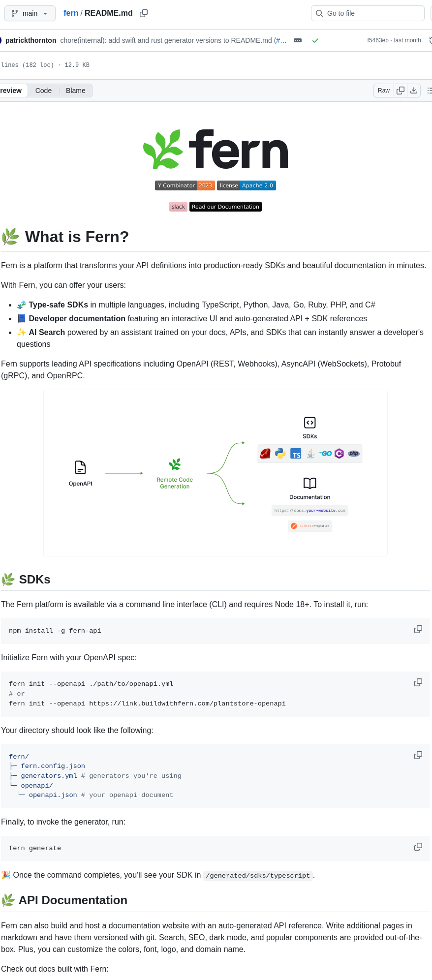Copy the fern generate command

click(418, 847)
